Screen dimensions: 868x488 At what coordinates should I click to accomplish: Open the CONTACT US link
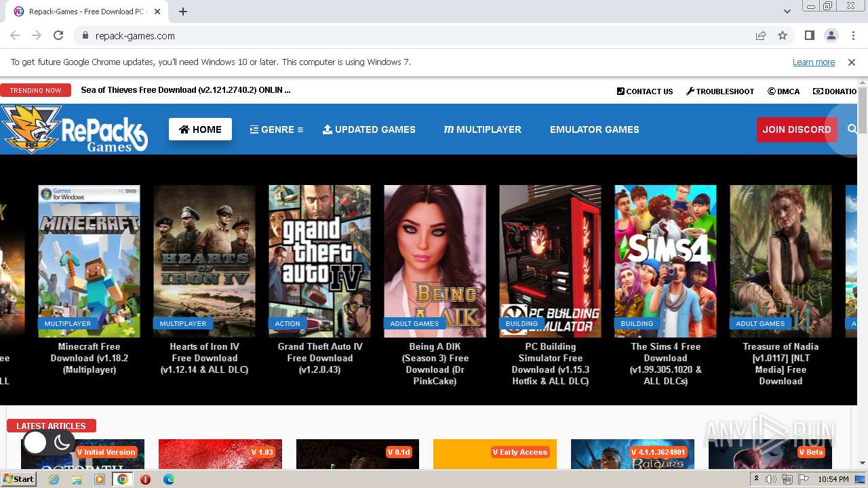tap(645, 91)
